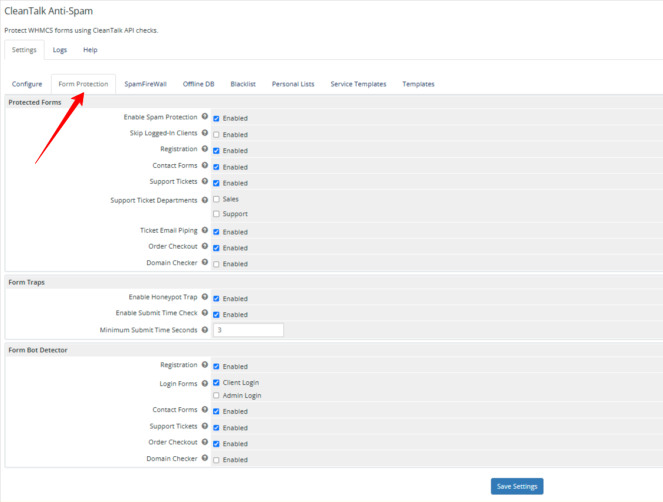
Task: Uncheck Client Login checkbox
Action: click(216, 382)
